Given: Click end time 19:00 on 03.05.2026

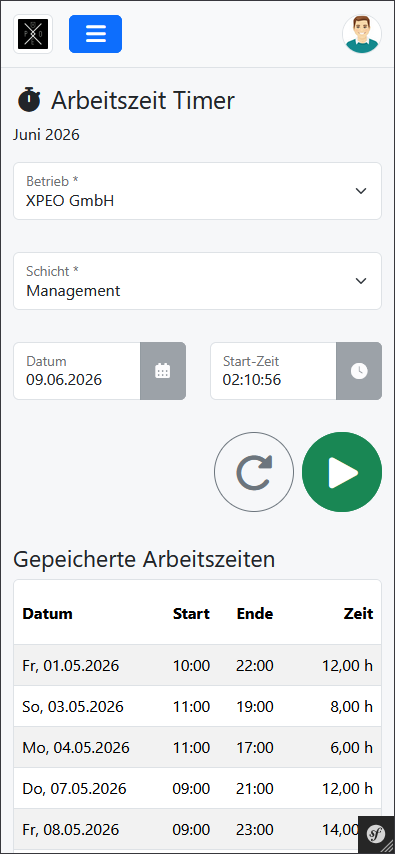Looking at the screenshot, I should [x=255, y=707].
